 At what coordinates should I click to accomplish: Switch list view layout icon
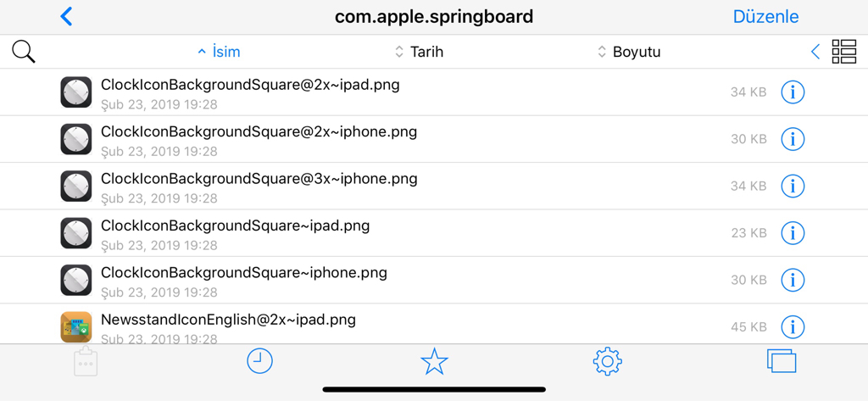pyautogui.click(x=843, y=52)
